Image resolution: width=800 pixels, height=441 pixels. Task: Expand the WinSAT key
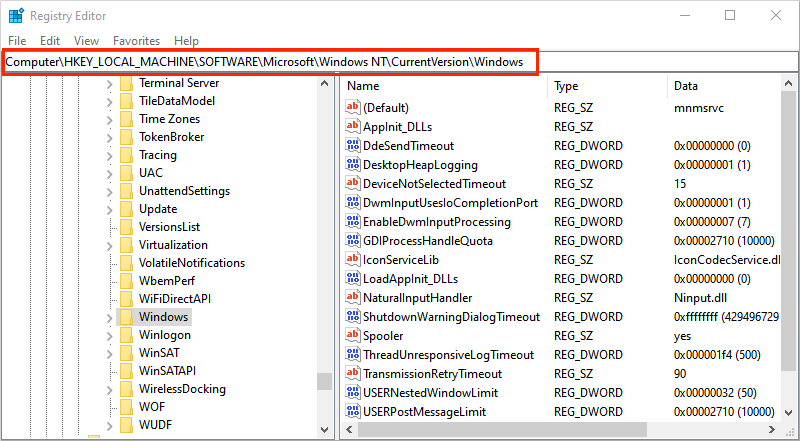pos(109,353)
